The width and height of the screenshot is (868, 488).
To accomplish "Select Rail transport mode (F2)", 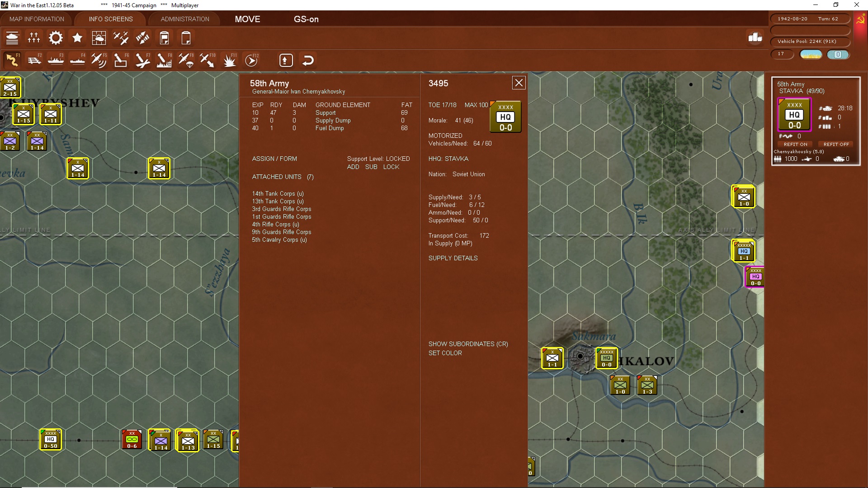I will pyautogui.click(x=34, y=60).
